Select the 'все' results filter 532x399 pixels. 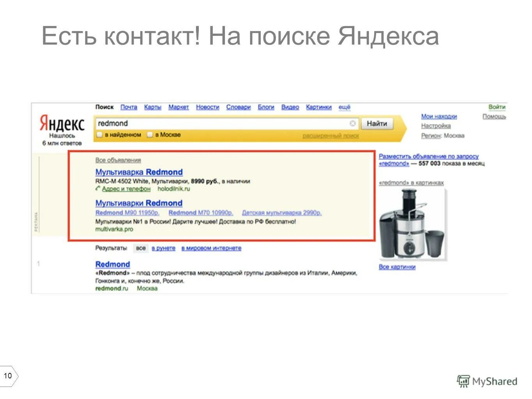click(141, 248)
